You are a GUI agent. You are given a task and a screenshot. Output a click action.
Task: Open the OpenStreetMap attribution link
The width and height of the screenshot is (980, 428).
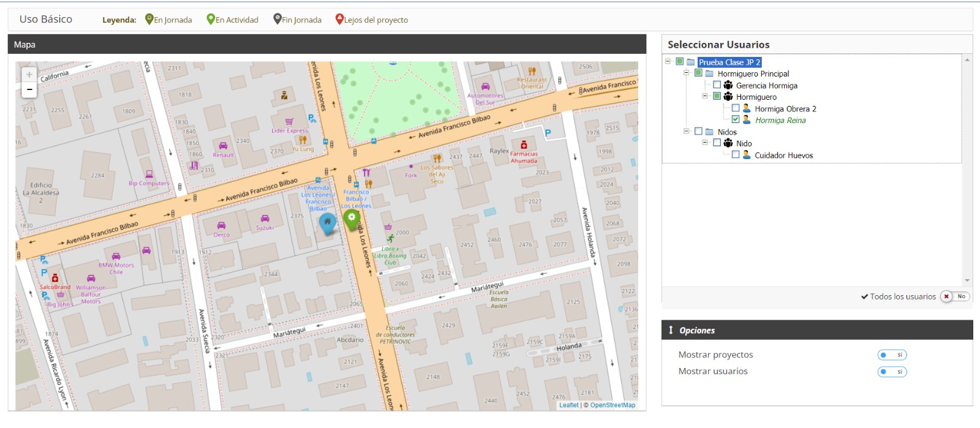612,405
